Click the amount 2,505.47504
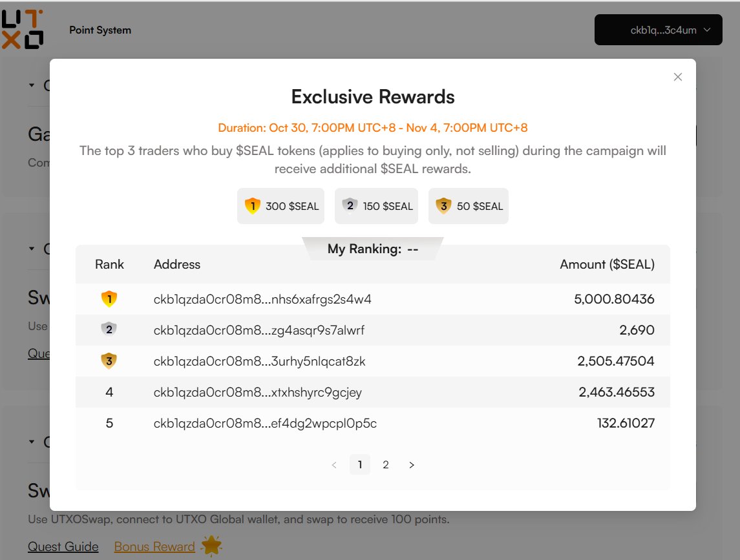Screen dimensions: 740x560 pyautogui.click(x=615, y=361)
